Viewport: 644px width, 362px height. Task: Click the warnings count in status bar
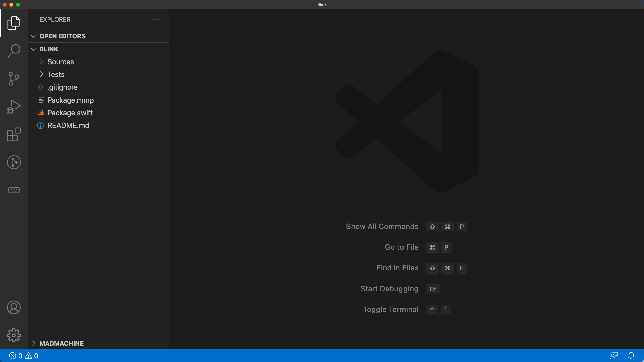pyautogui.click(x=32, y=356)
